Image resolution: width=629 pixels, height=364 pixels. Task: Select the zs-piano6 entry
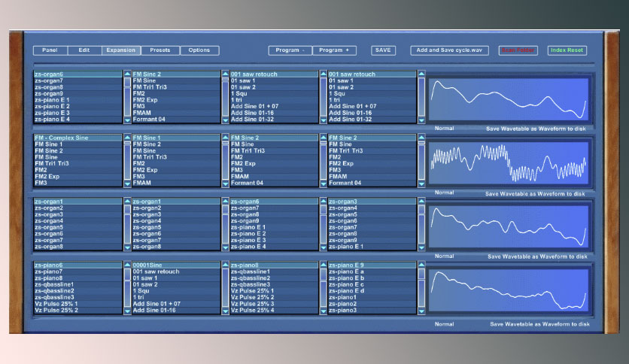[77, 265]
